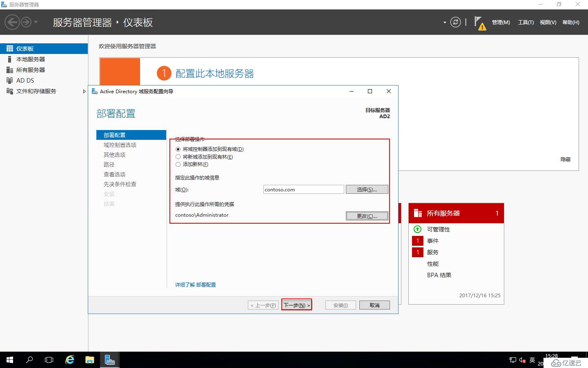Click Server Manager taskbar icon

click(x=109, y=360)
